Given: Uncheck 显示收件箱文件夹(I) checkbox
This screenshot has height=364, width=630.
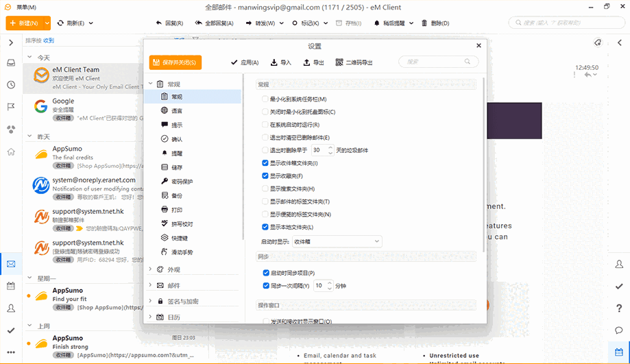Looking at the screenshot, I should tap(265, 162).
